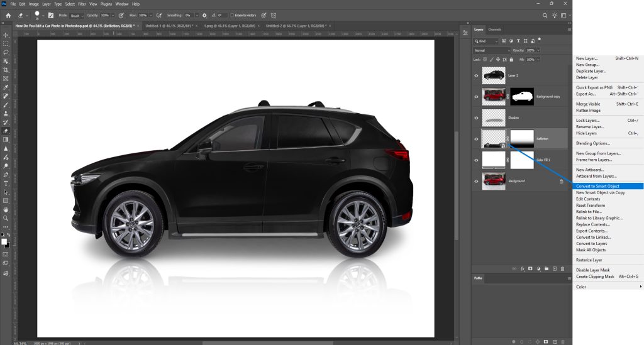Click Disable Layer Mask entry

[592, 270]
